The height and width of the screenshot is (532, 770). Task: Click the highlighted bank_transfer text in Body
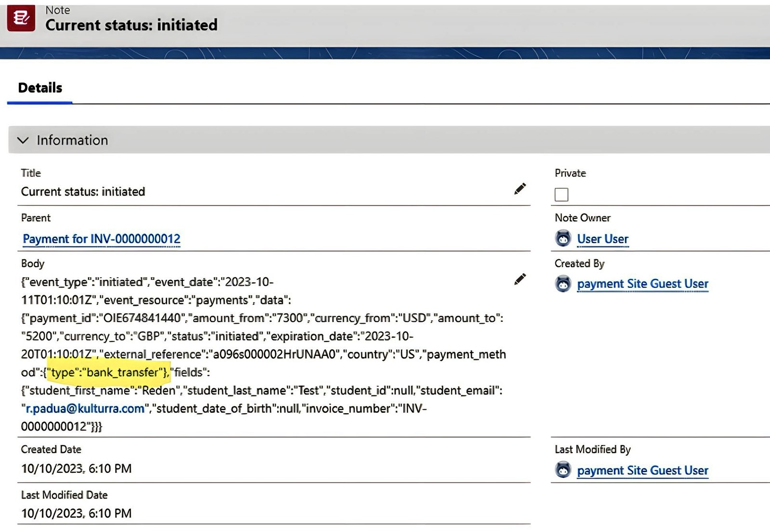pos(122,372)
